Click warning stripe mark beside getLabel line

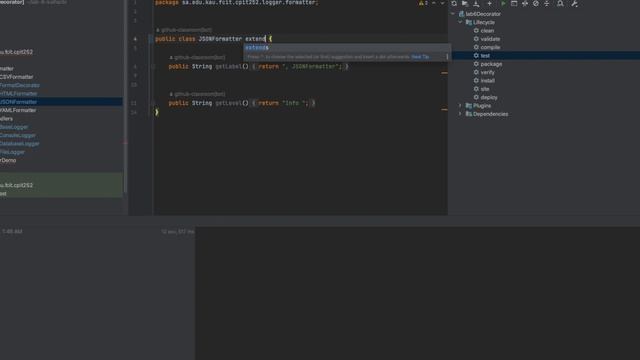point(444,73)
